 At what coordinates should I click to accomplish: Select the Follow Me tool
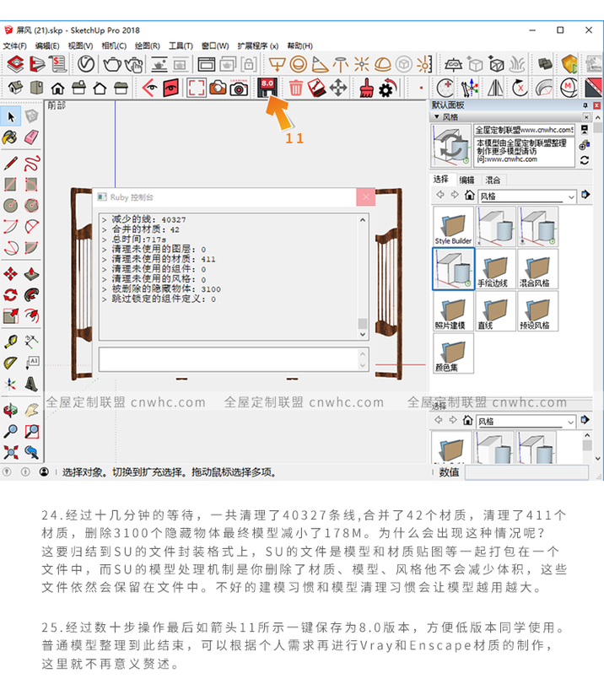click(x=31, y=294)
